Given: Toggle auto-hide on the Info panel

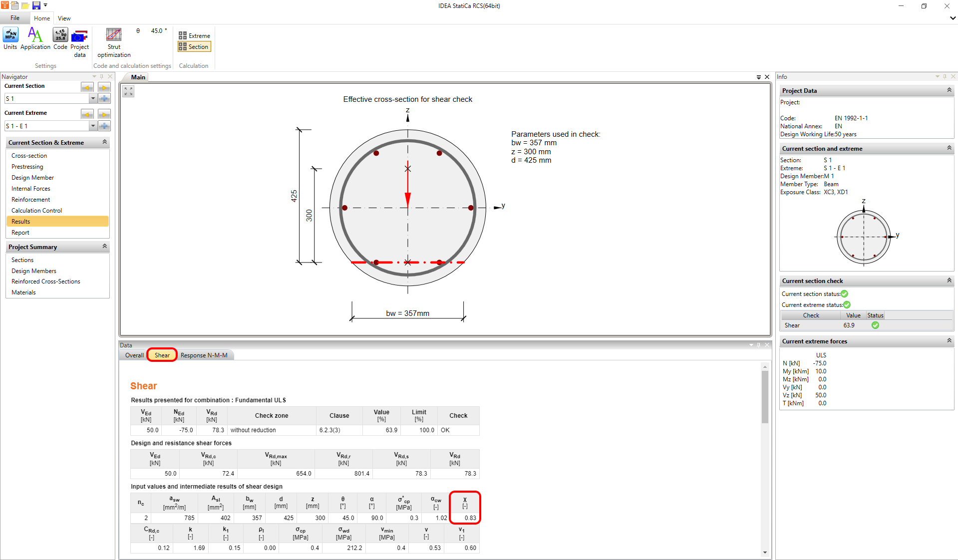Looking at the screenshot, I should pyautogui.click(x=944, y=76).
